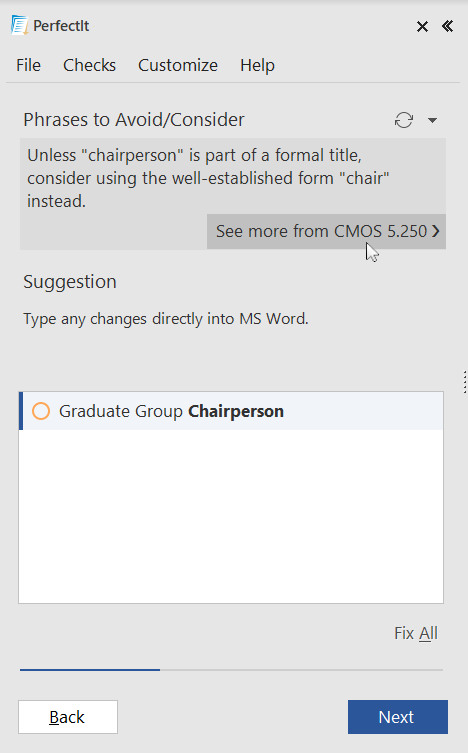Select the Graduate Group Chairperson result row
The height and width of the screenshot is (753, 468).
tap(231, 411)
